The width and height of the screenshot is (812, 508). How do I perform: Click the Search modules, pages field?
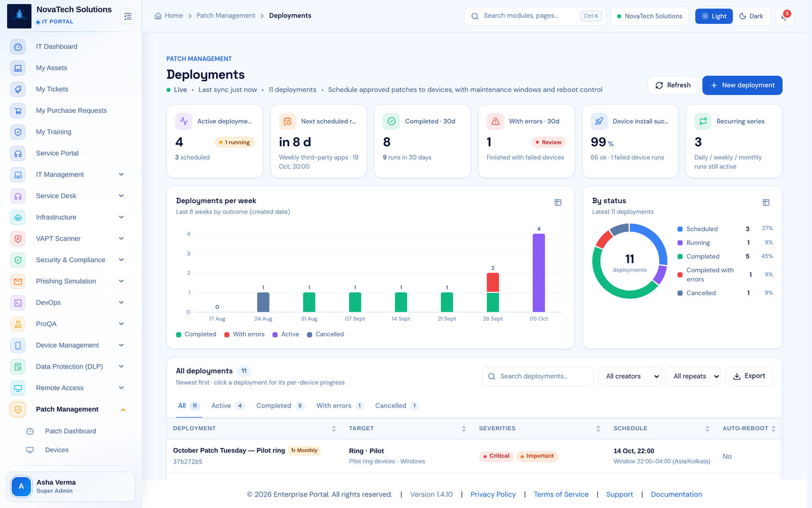pyautogui.click(x=535, y=16)
